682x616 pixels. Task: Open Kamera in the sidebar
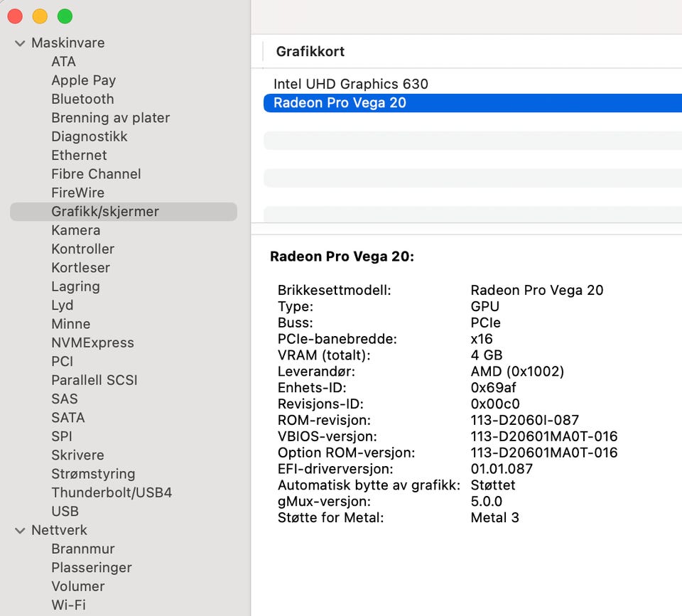tap(76, 230)
